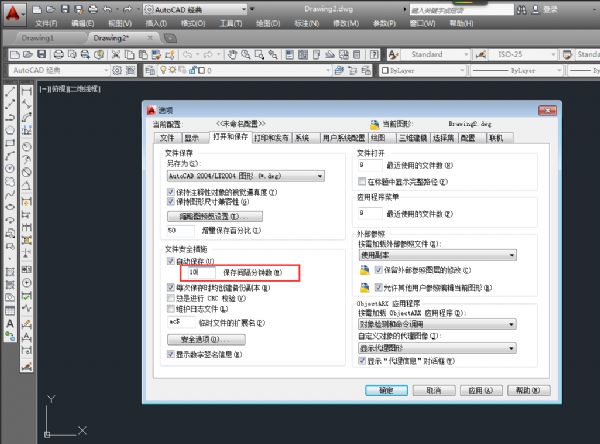The image size is (600, 444).
Task: Select the Multiline Text A tool
Action: (x=10, y=323)
